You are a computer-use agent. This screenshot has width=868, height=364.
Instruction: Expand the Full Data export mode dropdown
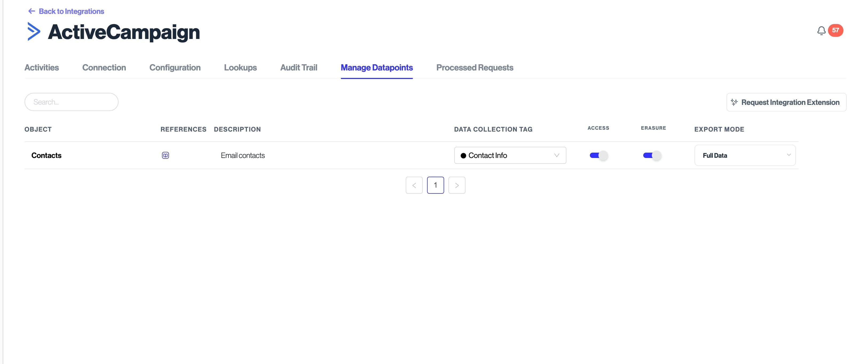pyautogui.click(x=745, y=155)
